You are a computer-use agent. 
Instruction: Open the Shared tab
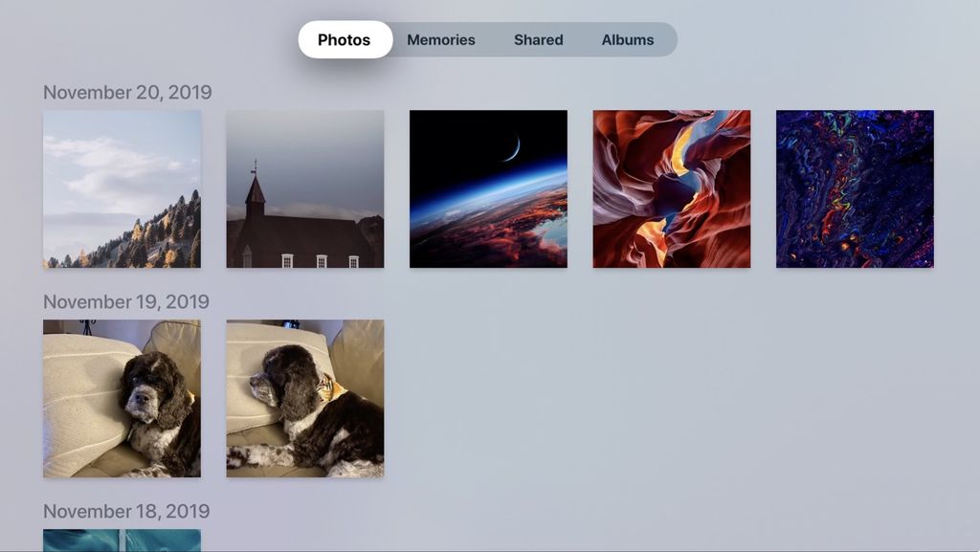tap(538, 40)
